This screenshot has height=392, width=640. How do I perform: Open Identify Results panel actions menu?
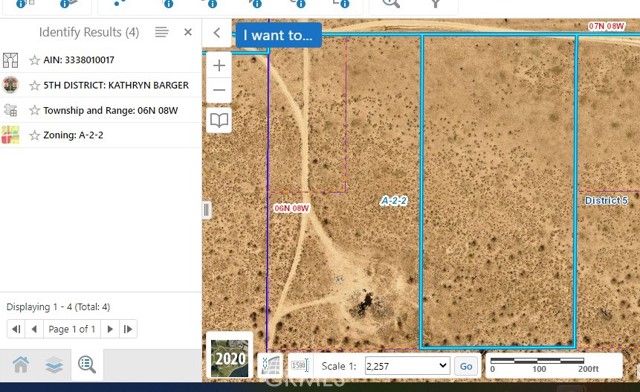[x=162, y=32]
